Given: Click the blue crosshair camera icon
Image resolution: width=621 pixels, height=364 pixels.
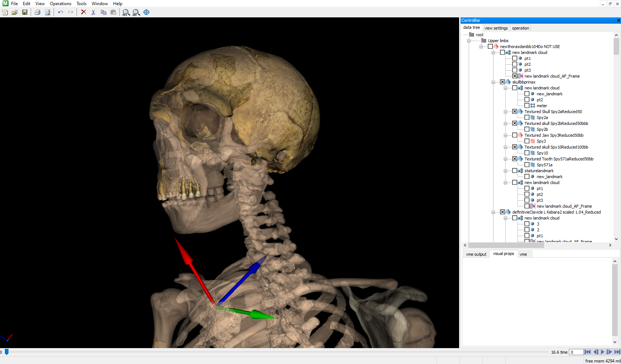Looking at the screenshot, I should click(146, 12).
